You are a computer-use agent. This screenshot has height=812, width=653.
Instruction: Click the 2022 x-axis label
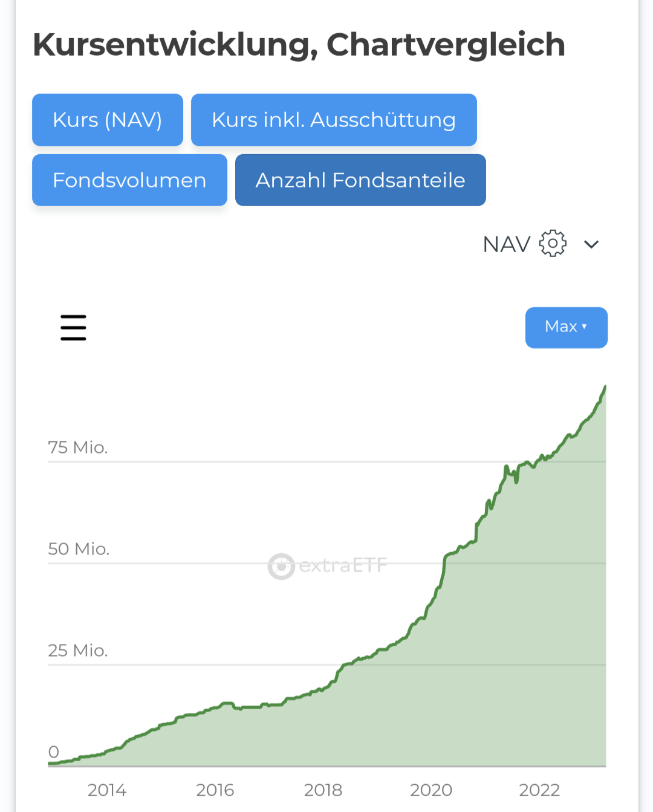(539, 790)
